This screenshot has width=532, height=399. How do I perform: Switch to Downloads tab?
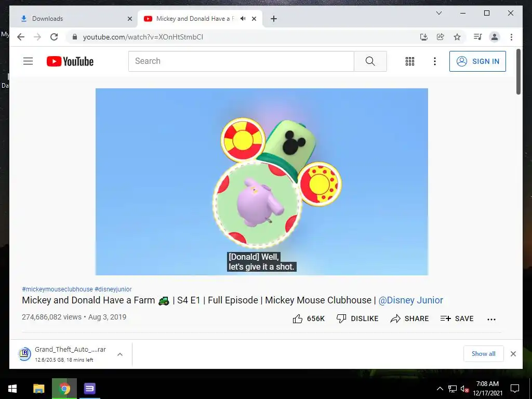coord(74,19)
